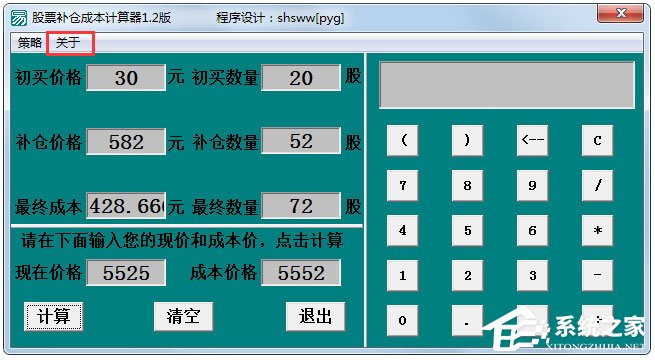Tap the minus key

pos(597,276)
